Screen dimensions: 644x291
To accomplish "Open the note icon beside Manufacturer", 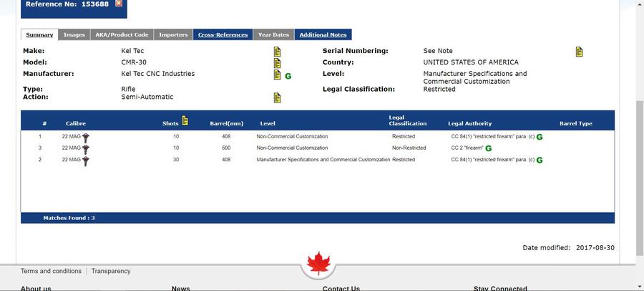I will pyautogui.click(x=277, y=75).
